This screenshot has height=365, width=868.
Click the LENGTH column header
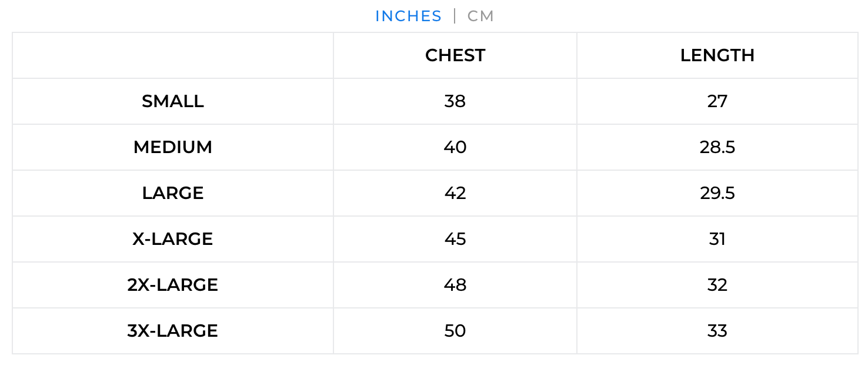point(717,55)
